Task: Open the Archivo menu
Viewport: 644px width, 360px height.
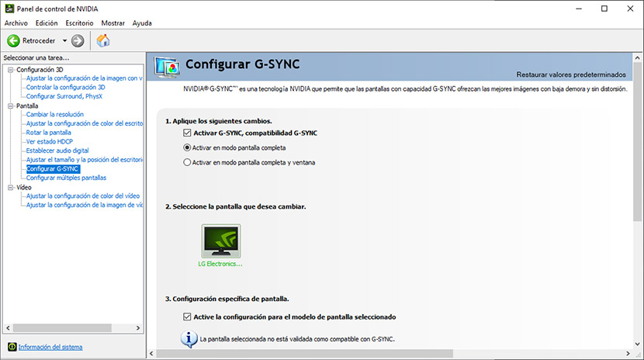Action: point(16,23)
